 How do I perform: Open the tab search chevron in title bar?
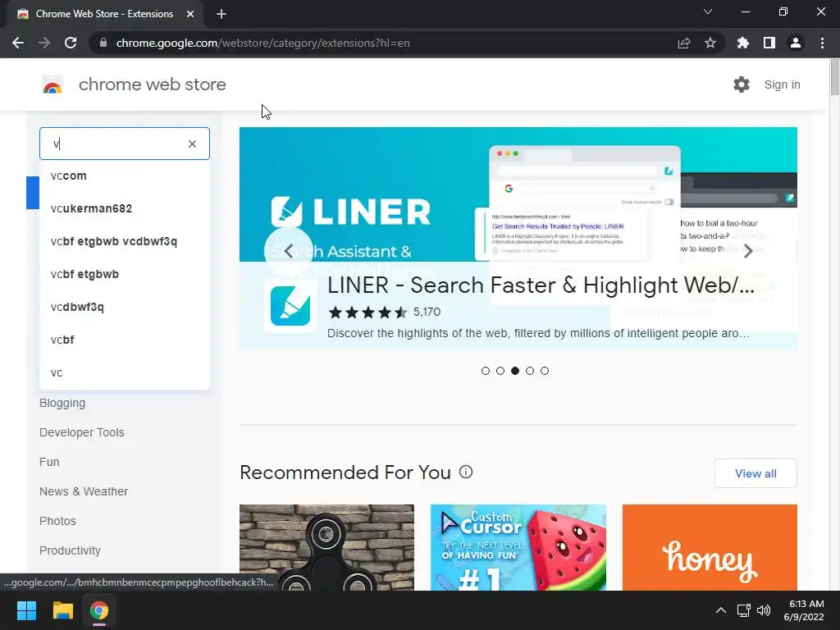pos(708,11)
